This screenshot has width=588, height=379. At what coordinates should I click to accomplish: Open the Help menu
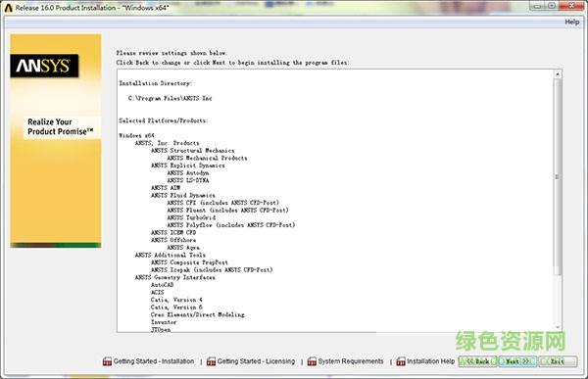[x=572, y=22]
